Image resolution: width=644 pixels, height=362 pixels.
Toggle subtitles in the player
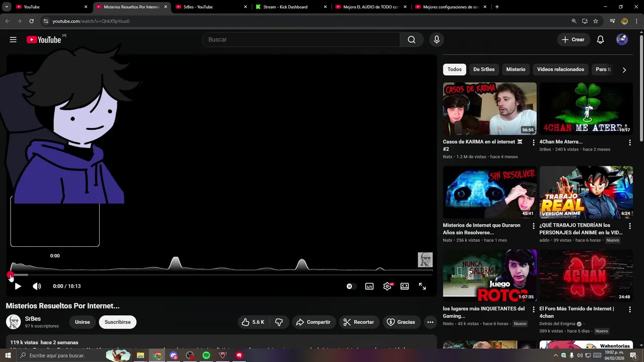click(369, 286)
